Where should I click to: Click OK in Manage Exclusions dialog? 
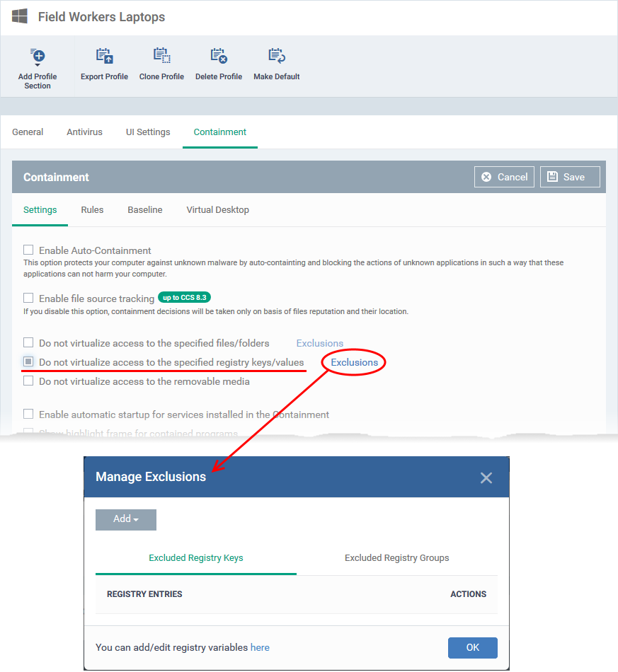point(473,647)
